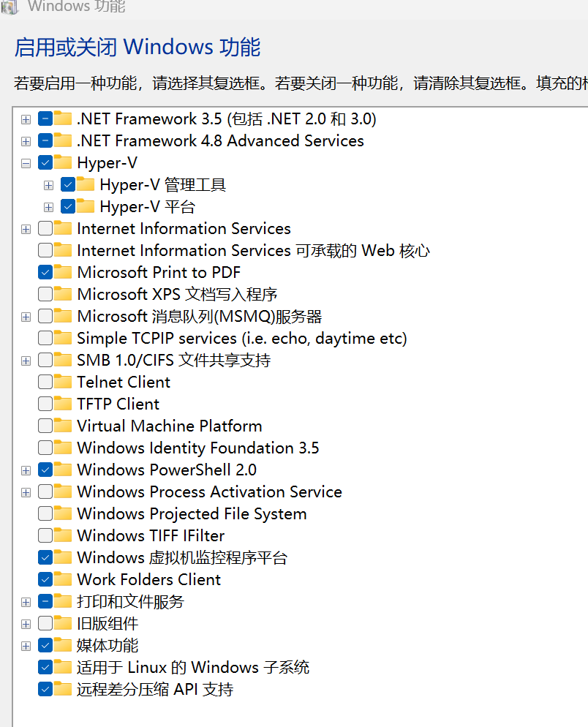Select 'Microsoft 消息队列(MSMQ)服务器' label

click(x=200, y=317)
